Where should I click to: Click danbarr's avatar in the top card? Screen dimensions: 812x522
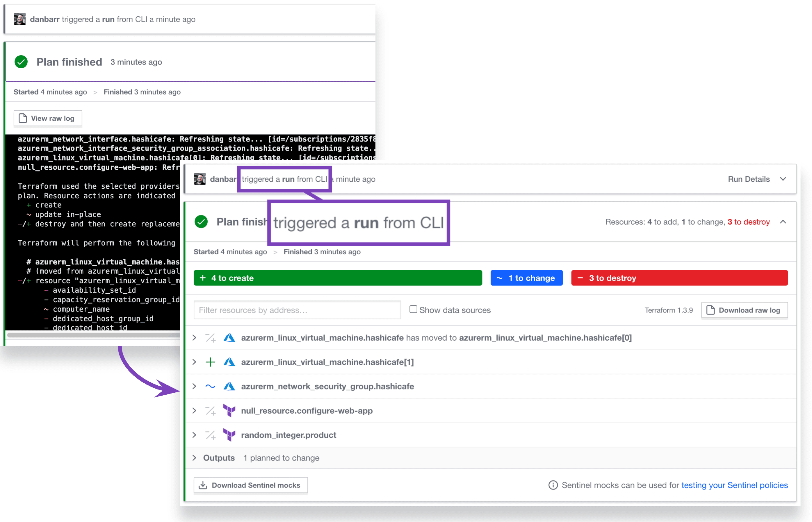click(20, 19)
